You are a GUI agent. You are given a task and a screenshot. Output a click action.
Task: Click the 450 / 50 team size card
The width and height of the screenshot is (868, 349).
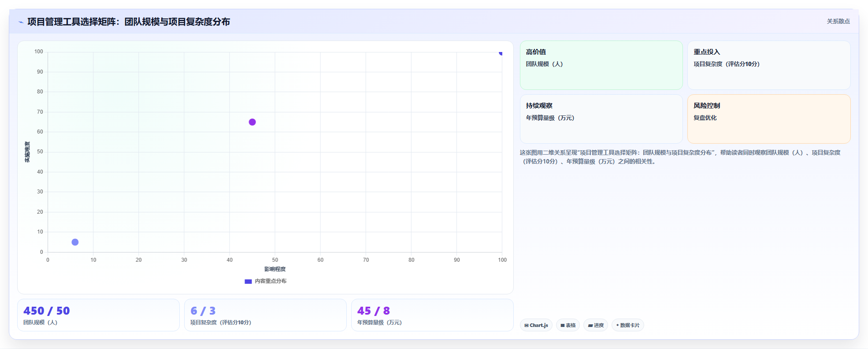tap(98, 315)
